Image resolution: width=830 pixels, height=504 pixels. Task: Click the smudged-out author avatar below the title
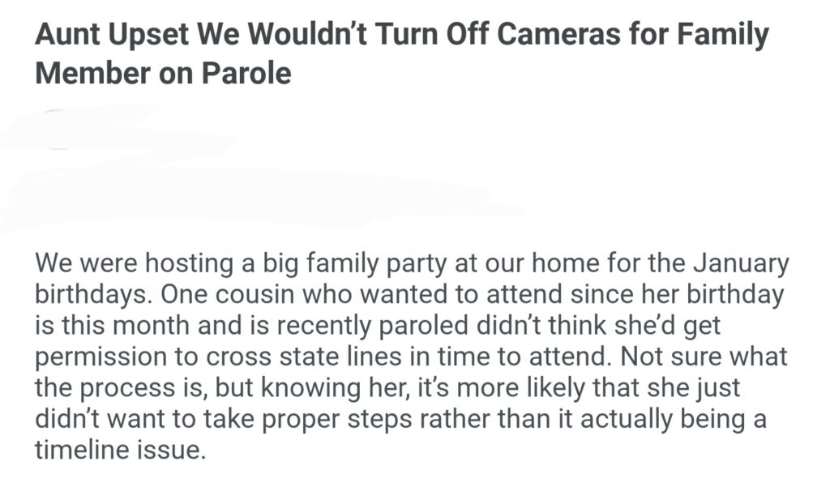coord(57,130)
